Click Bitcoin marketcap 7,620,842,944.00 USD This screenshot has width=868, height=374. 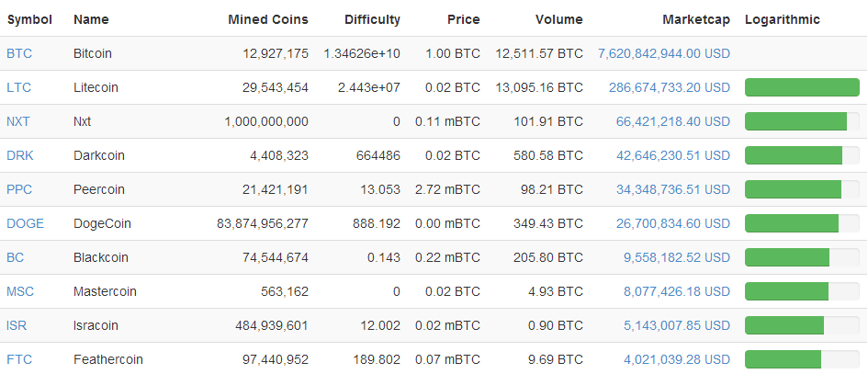point(664,53)
